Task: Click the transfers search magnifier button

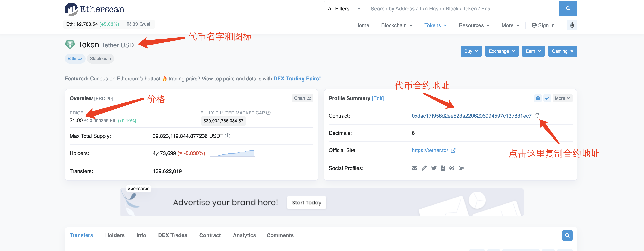Action: (x=567, y=235)
